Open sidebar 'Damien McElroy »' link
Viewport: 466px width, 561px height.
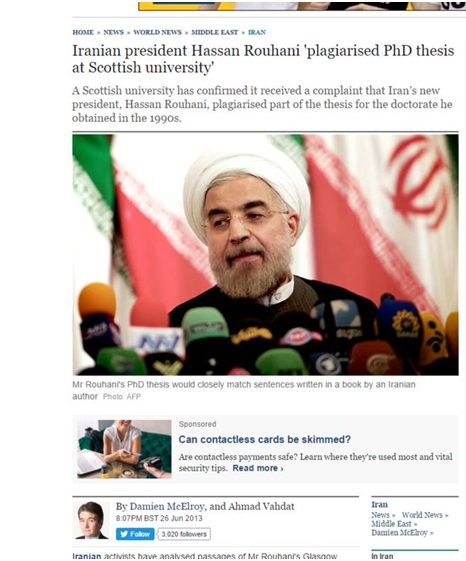pyautogui.click(x=402, y=533)
